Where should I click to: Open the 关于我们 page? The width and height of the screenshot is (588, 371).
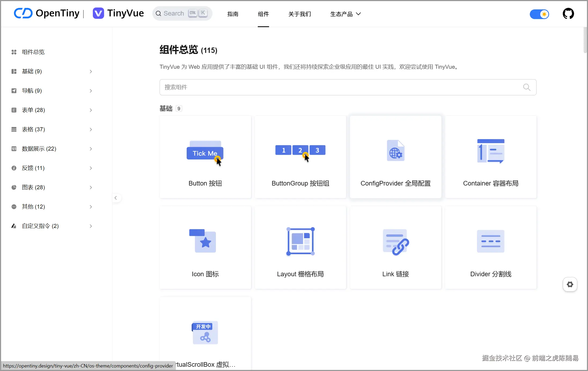[x=299, y=14]
